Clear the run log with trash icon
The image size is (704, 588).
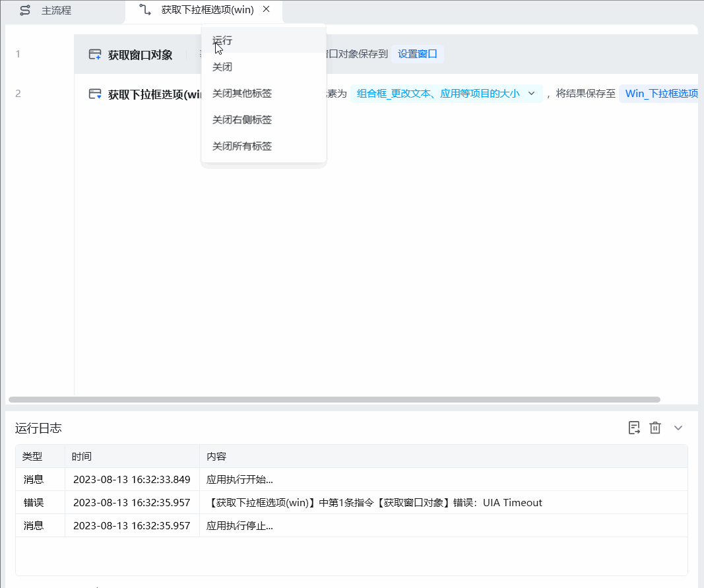655,428
